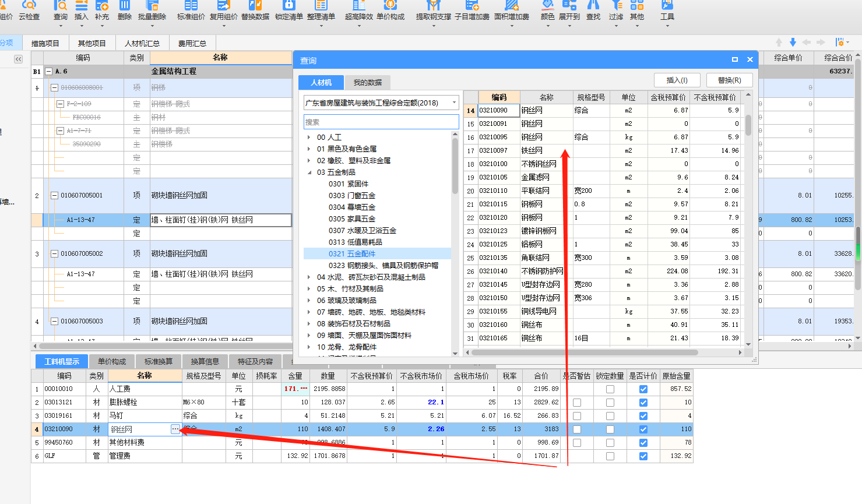Open the 措施项目 tab
The width and height of the screenshot is (862, 504).
(x=45, y=43)
